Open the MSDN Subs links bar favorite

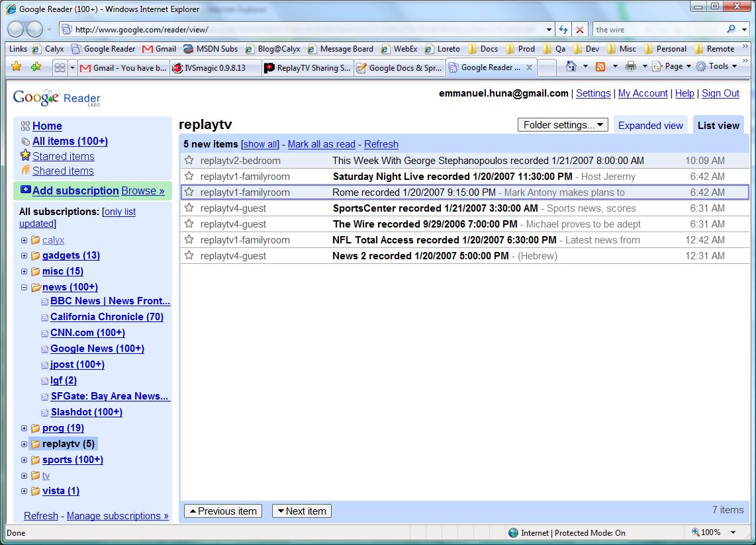coord(211,49)
